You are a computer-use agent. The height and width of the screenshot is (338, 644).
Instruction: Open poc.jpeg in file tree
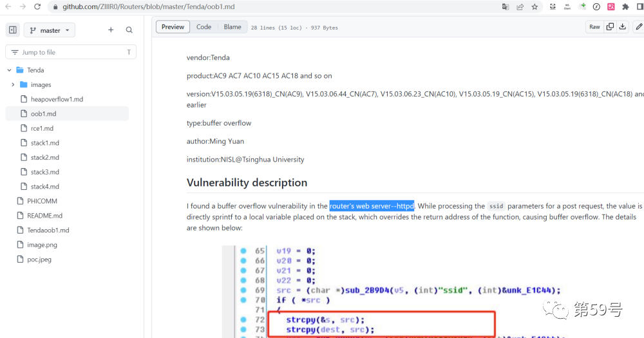pyautogui.click(x=39, y=259)
